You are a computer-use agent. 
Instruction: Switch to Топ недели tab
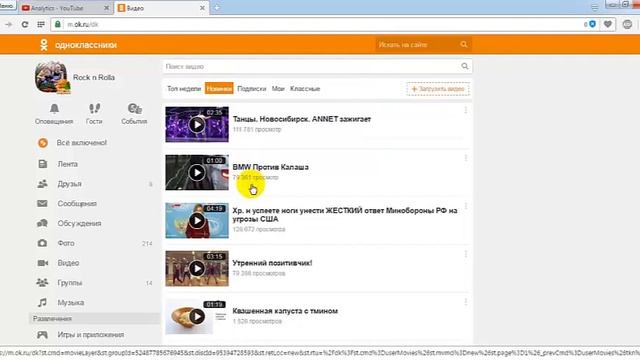coord(184,89)
